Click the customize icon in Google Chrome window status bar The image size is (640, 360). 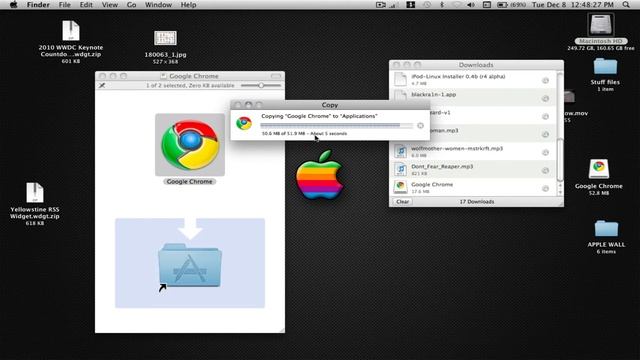[x=102, y=85]
